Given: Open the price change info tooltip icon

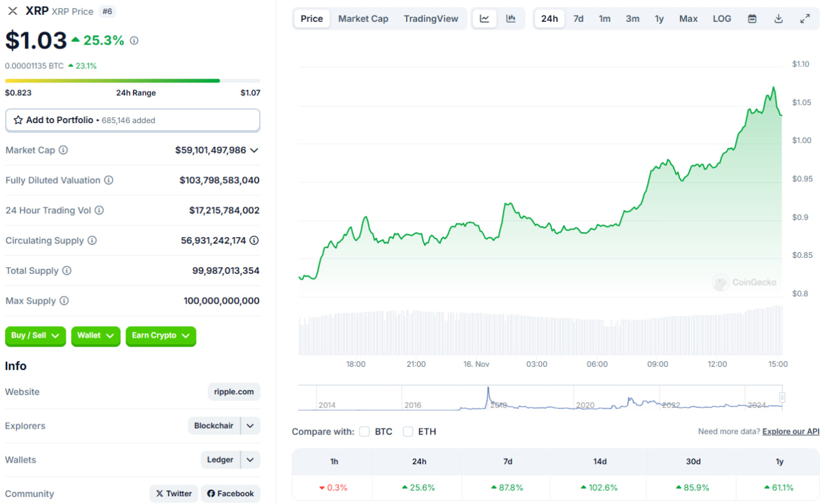Looking at the screenshot, I should tap(134, 41).
